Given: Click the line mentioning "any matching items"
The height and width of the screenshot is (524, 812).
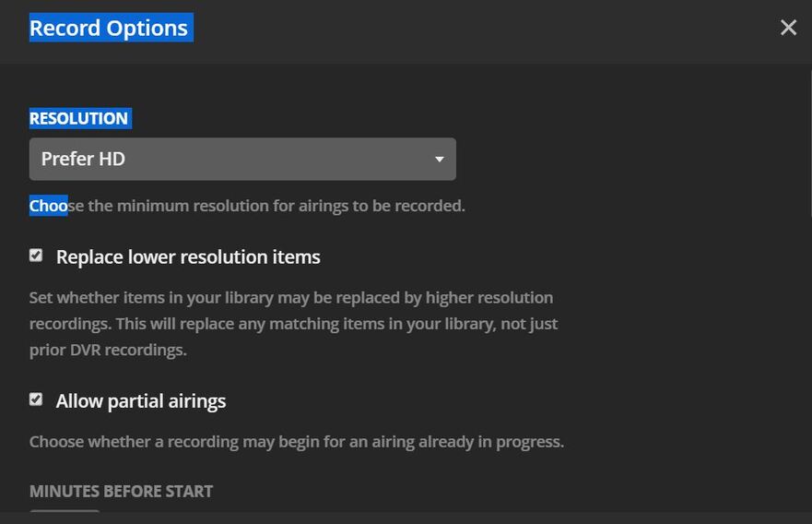Looking at the screenshot, I should (x=293, y=324).
